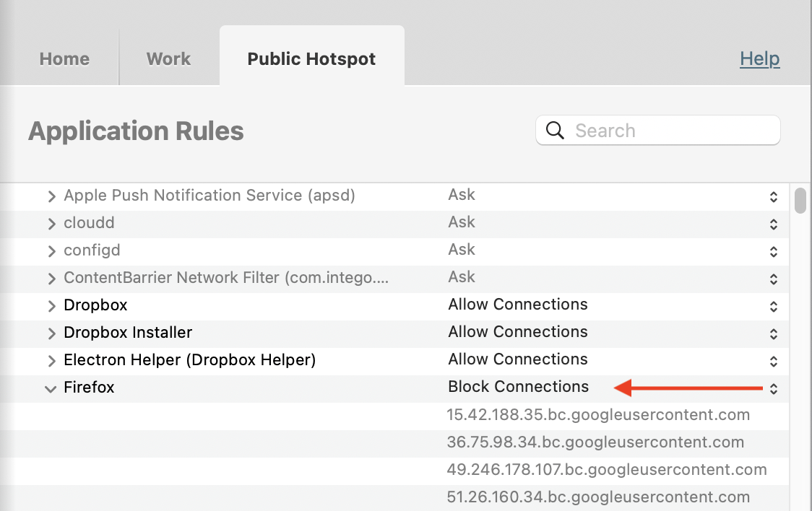The height and width of the screenshot is (511, 812).
Task: Select the Dropbox application name
Action: (x=95, y=305)
